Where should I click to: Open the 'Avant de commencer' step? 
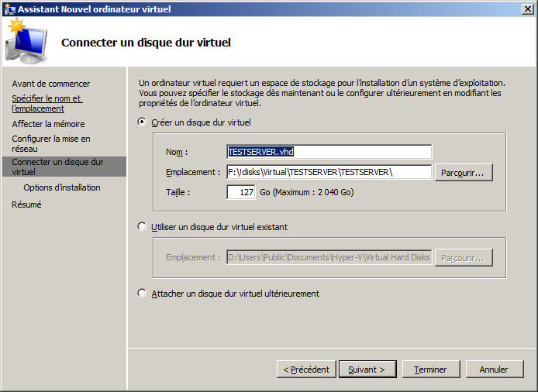click(51, 84)
